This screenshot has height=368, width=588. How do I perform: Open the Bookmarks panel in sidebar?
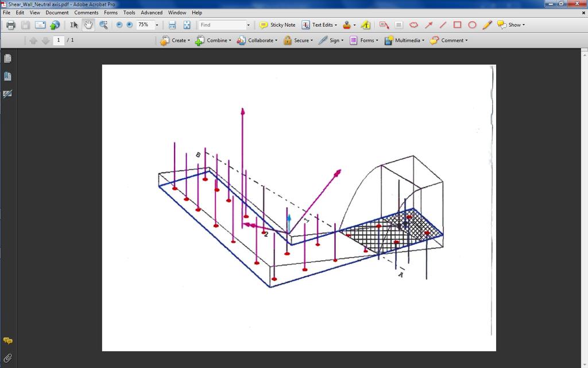click(x=7, y=76)
